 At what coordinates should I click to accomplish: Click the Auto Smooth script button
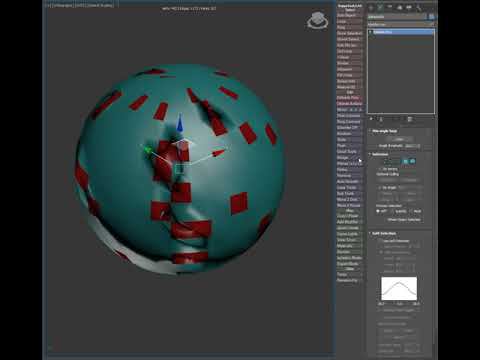point(349,181)
